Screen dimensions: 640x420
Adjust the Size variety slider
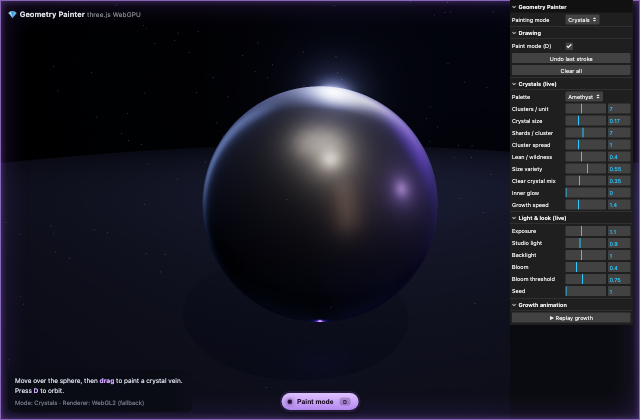[585, 169]
